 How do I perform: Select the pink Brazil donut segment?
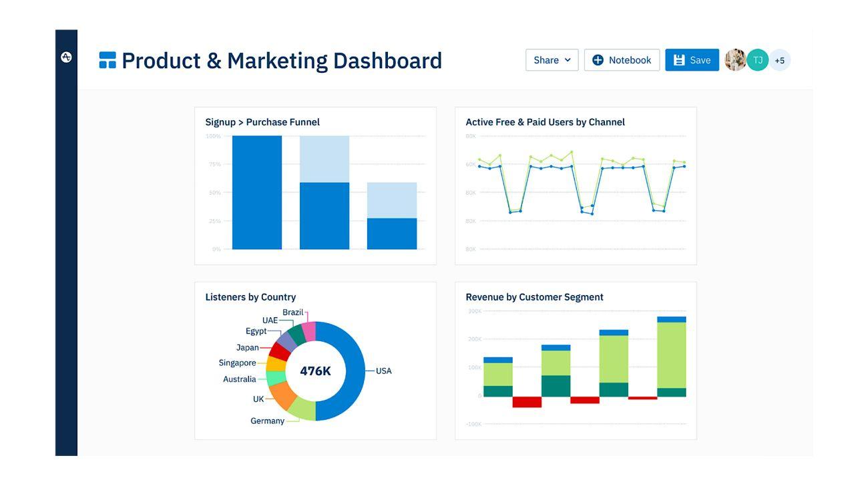[309, 331]
